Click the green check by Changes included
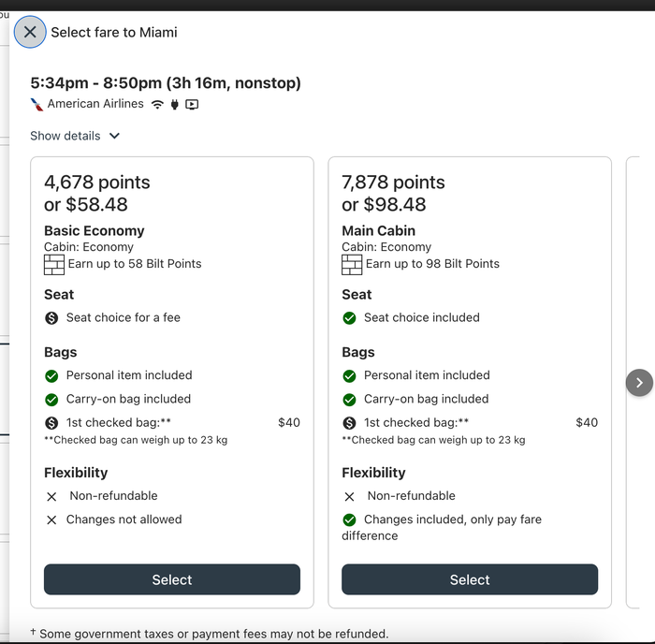This screenshot has height=644, width=655. coord(349,520)
